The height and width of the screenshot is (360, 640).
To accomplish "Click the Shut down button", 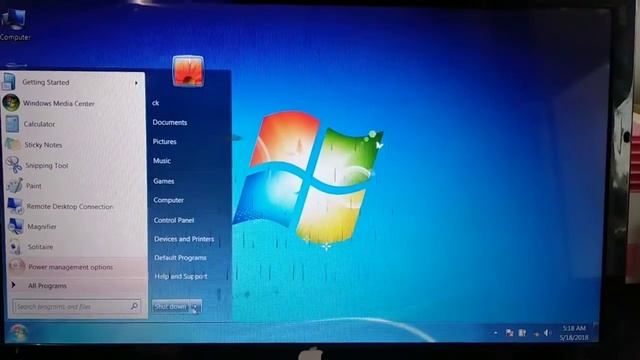I will click(171, 307).
